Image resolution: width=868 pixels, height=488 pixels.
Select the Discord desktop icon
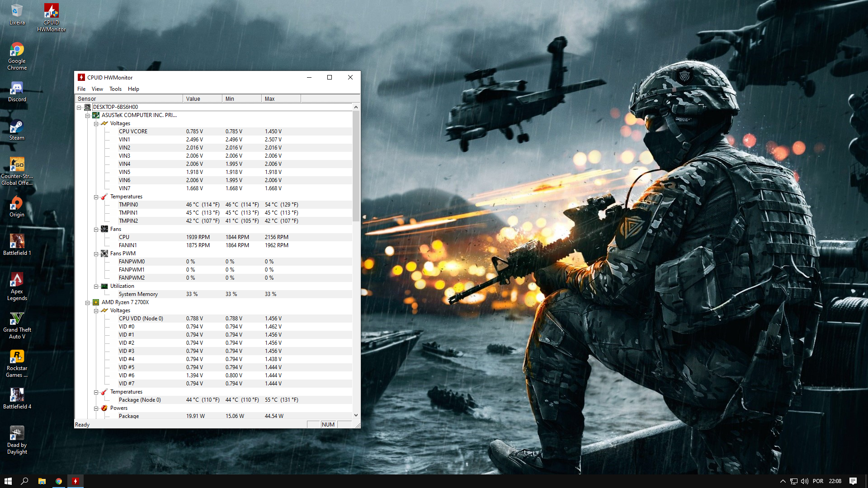coord(17,91)
